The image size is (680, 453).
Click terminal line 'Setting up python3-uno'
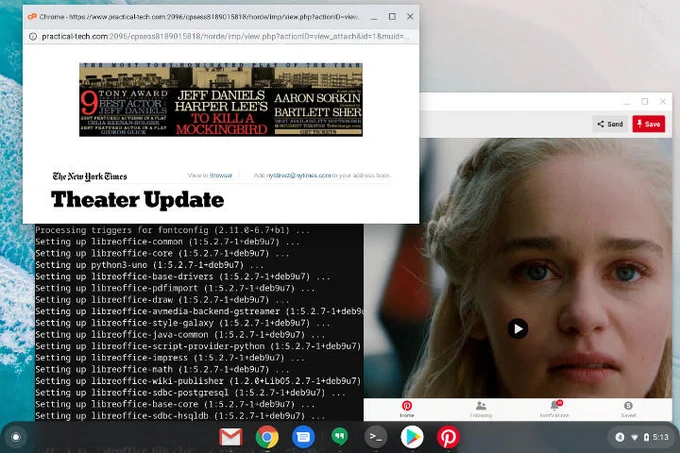pos(150,265)
